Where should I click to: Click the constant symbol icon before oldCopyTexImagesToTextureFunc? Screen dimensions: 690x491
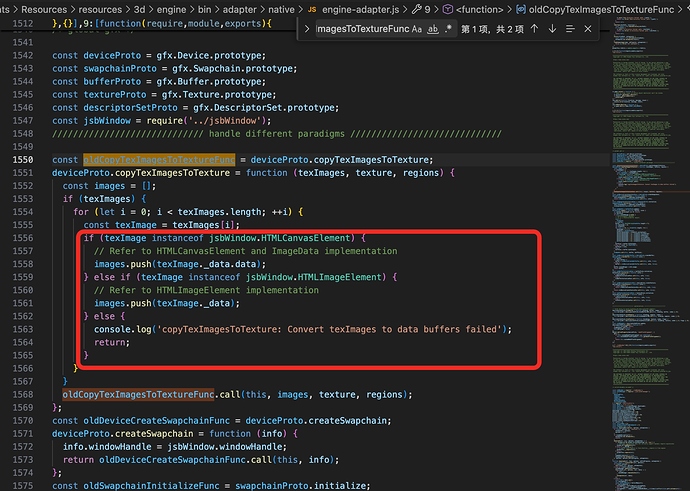click(x=521, y=9)
